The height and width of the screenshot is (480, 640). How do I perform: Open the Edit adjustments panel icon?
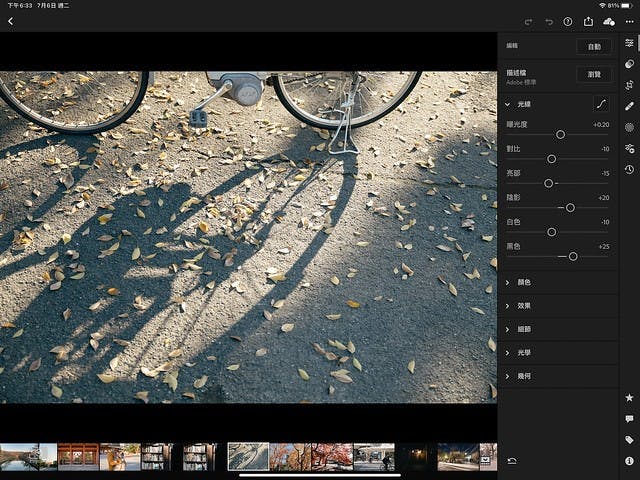tap(629, 43)
